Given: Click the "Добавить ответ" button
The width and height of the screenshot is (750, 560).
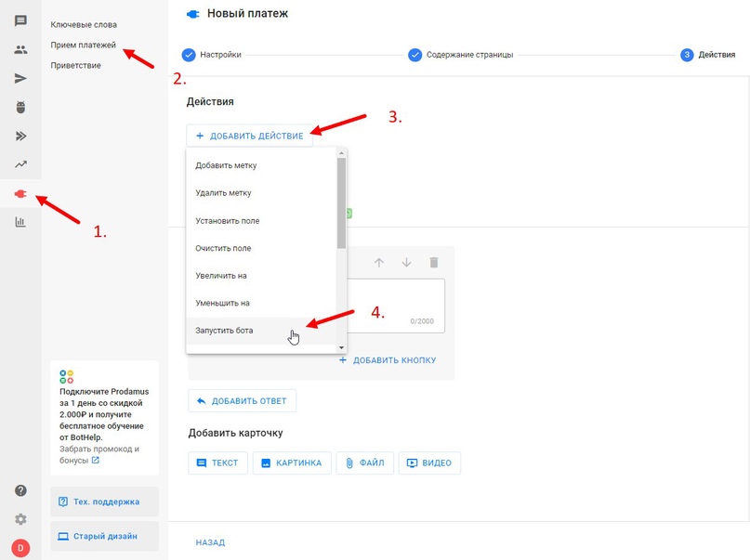Looking at the screenshot, I should click(x=242, y=401).
